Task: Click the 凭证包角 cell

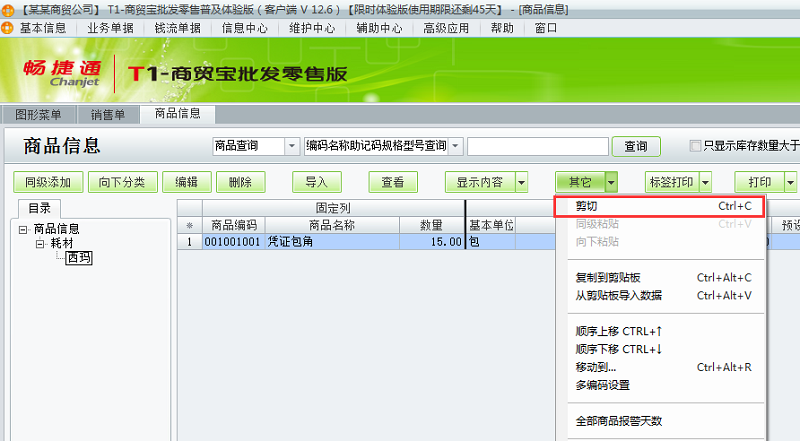Action: tap(332, 241)
